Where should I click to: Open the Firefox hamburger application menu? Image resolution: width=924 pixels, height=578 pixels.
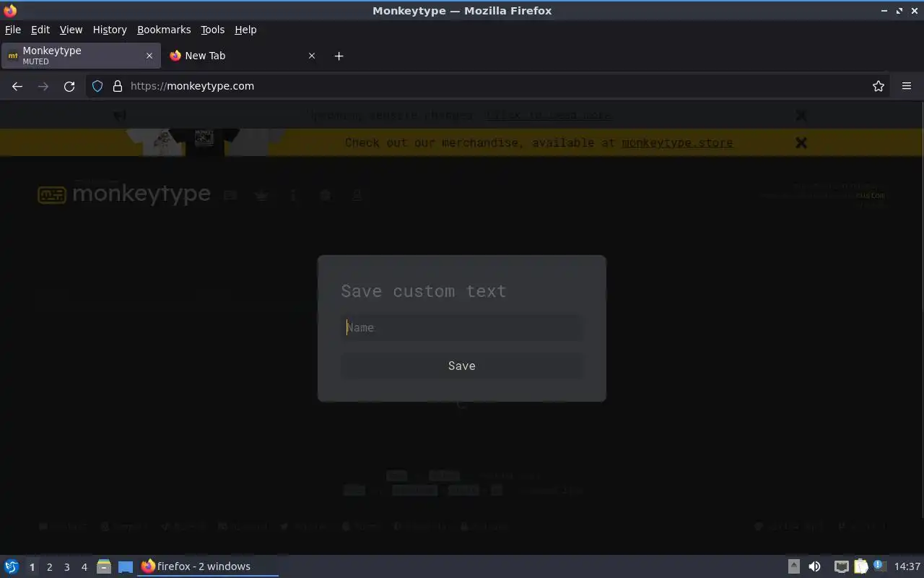[x=907, y=86]
